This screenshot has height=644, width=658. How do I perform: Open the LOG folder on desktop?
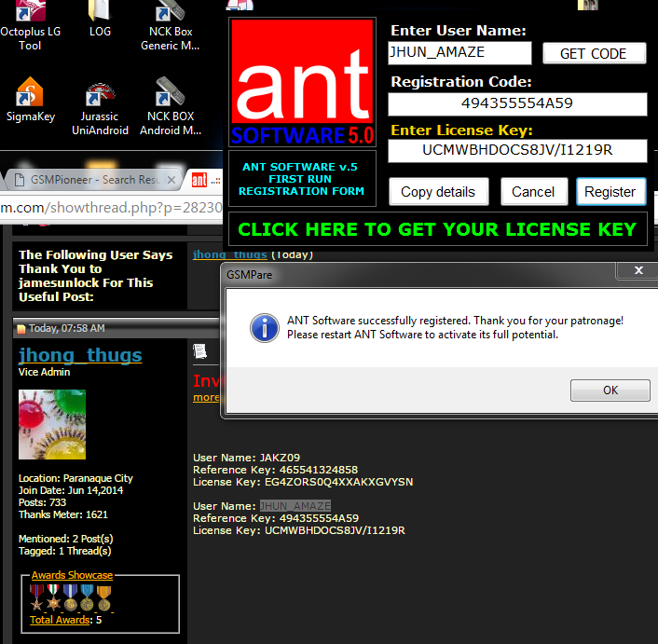tap(100, 19)
